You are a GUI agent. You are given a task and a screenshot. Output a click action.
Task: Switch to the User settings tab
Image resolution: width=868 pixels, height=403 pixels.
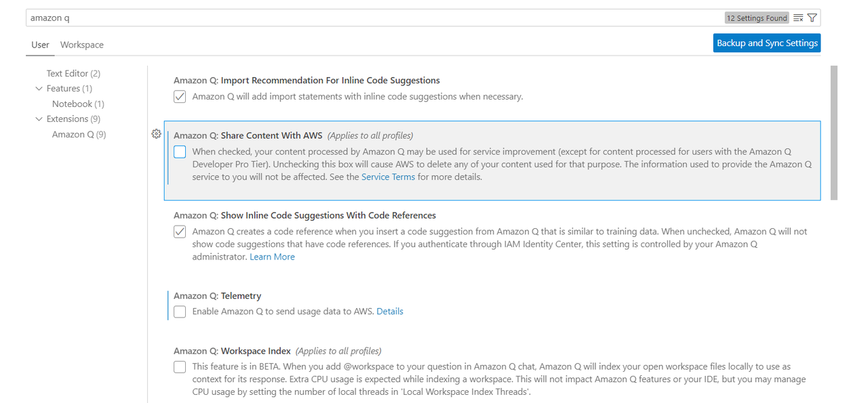click(40, 45)
